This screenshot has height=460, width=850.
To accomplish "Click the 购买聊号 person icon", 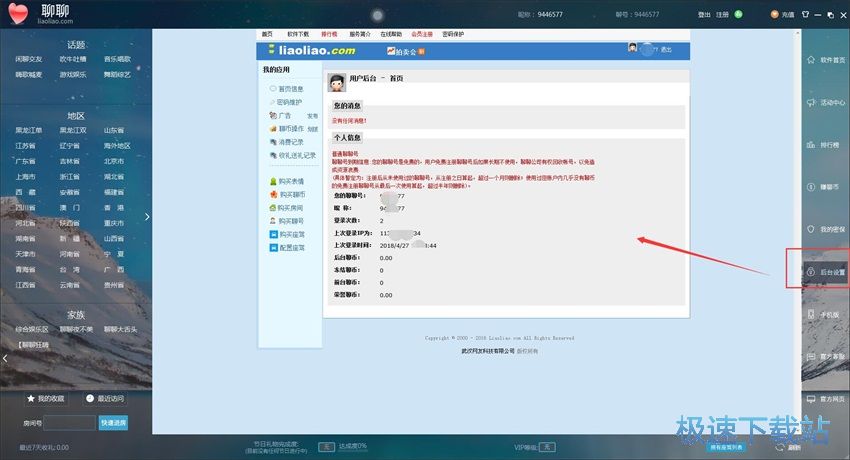I will pos(273,221).
